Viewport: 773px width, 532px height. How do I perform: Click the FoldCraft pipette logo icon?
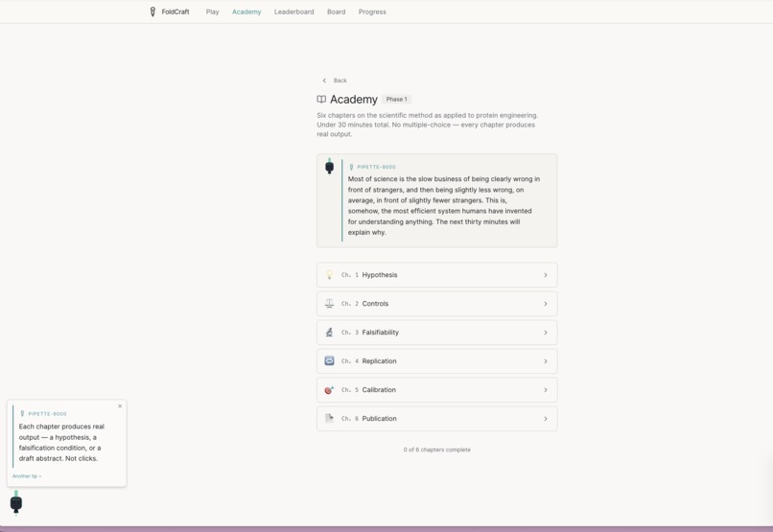[152, 12]
